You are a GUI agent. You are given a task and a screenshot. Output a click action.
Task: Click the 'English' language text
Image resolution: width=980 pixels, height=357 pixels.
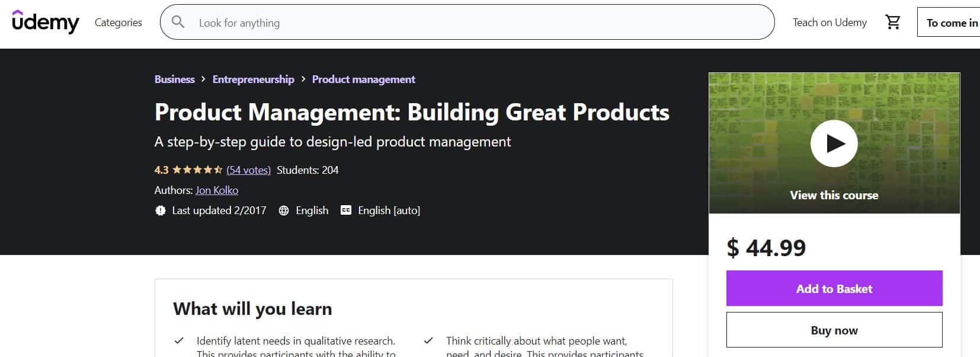[x=312, y=211]
